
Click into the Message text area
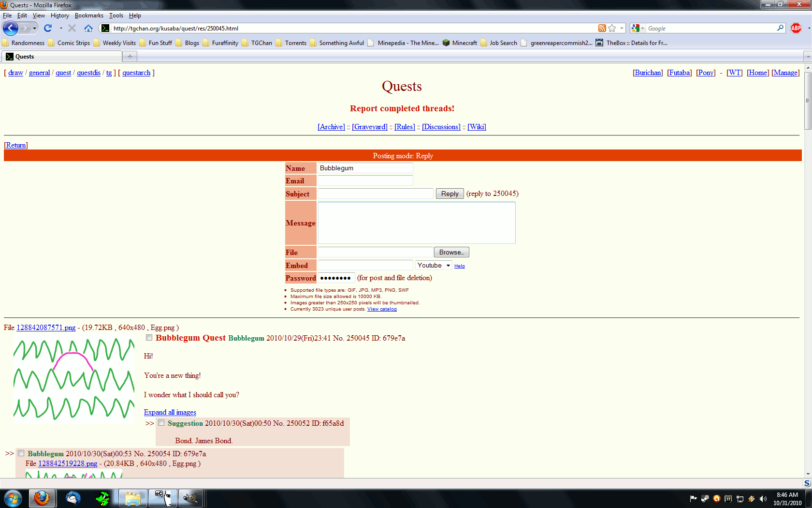416,223
